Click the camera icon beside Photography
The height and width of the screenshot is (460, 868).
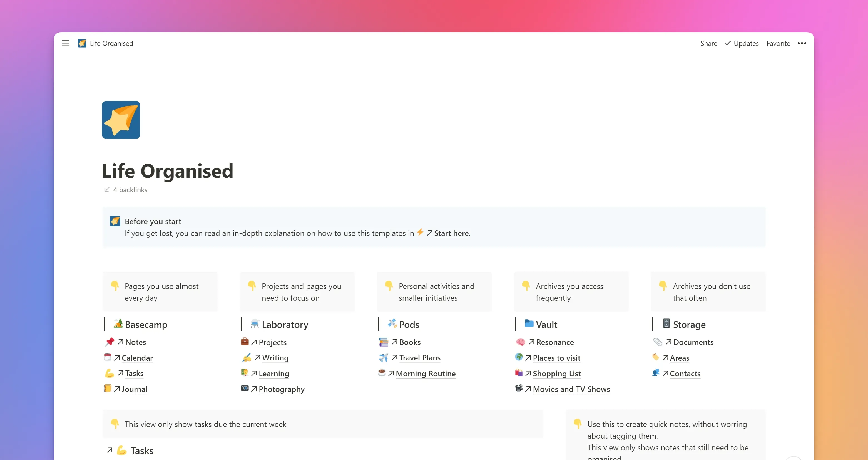coord(245,388)
